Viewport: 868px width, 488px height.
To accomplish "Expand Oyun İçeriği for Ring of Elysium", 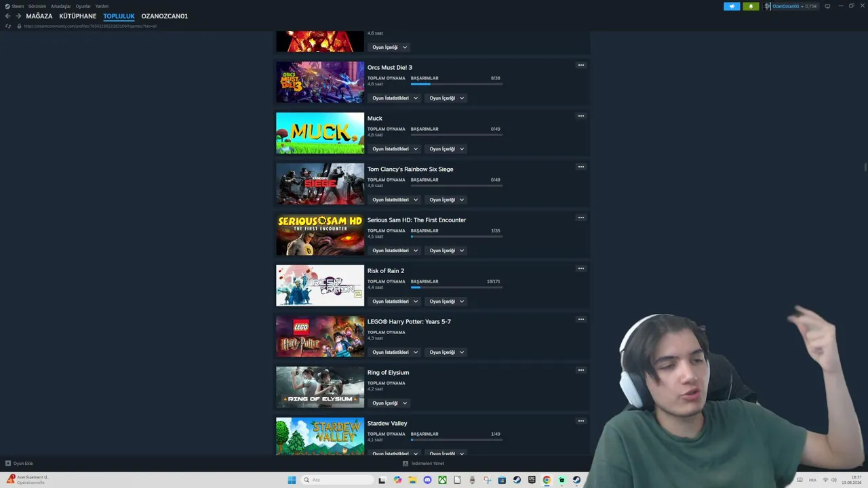I will pos(389,403).
